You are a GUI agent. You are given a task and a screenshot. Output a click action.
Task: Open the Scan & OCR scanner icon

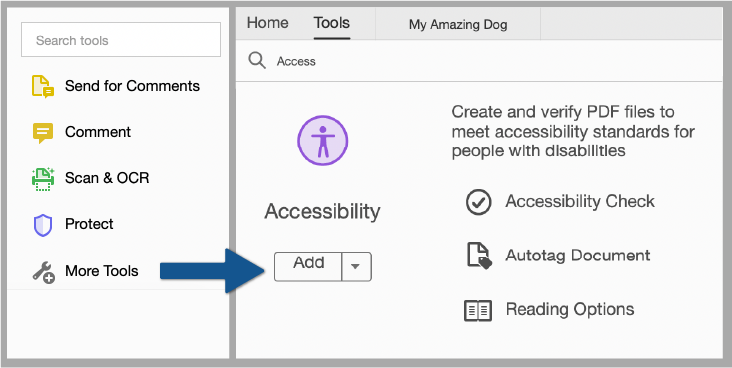coord(43,179)
